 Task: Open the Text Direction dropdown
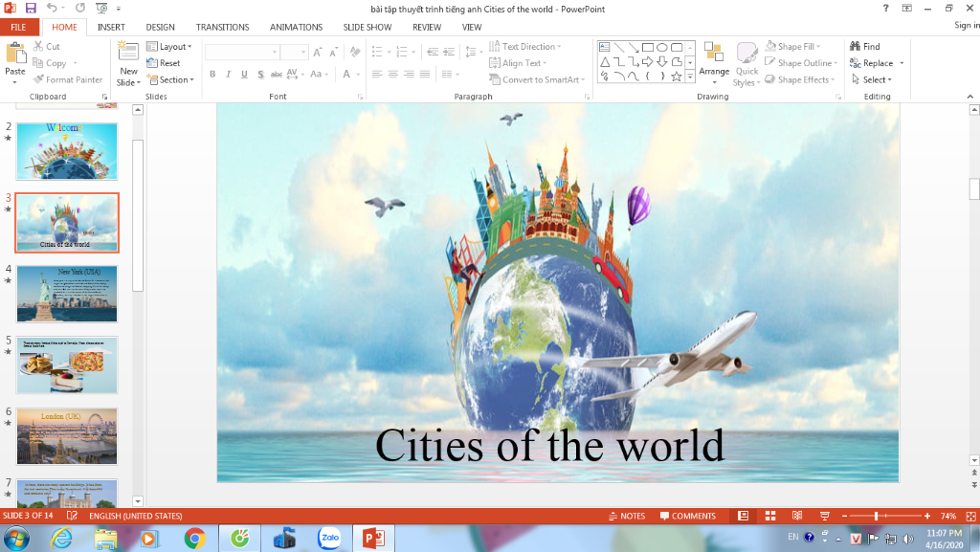pos(525,46)
